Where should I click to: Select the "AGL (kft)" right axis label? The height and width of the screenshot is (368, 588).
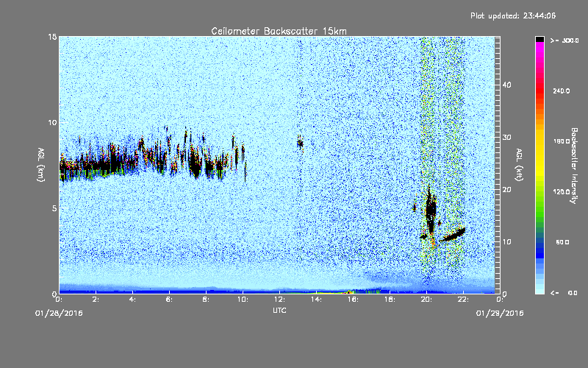(x=520, y=165)
